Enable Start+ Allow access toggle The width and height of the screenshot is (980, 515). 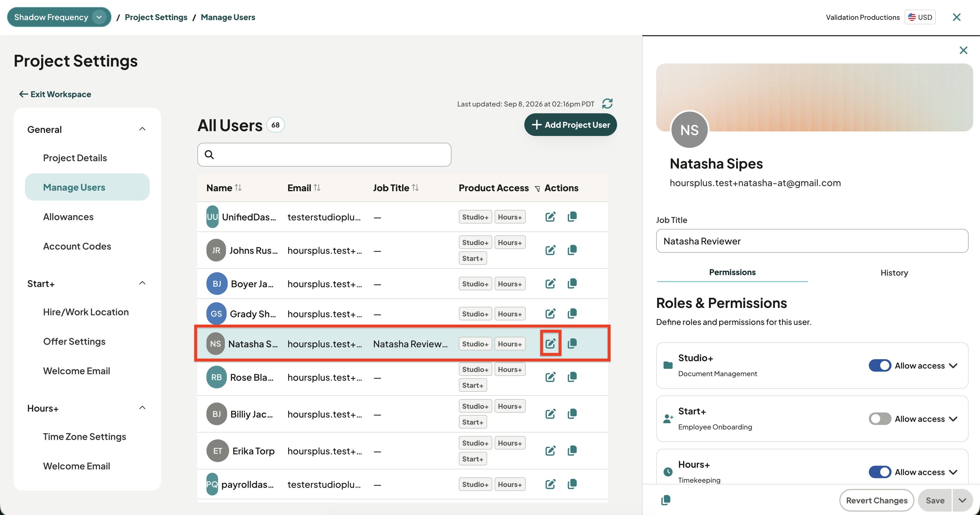tap(880, 418)
